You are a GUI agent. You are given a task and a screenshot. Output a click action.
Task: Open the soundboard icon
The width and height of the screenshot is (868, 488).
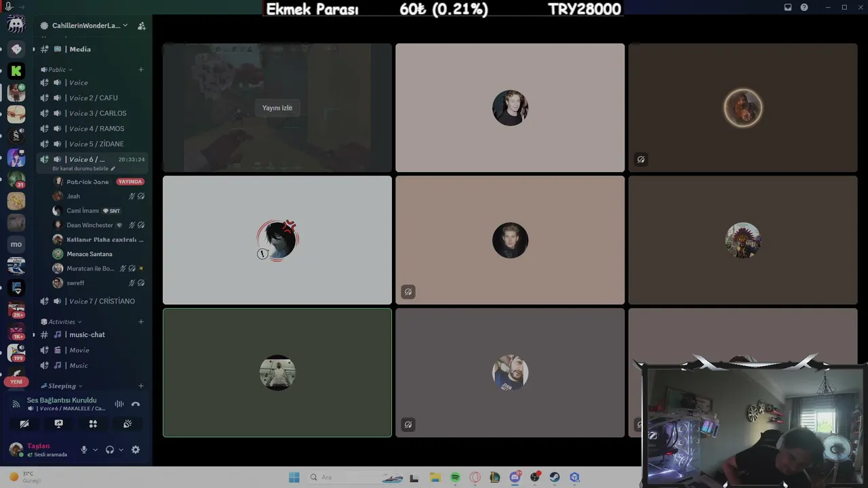[127, 424]
